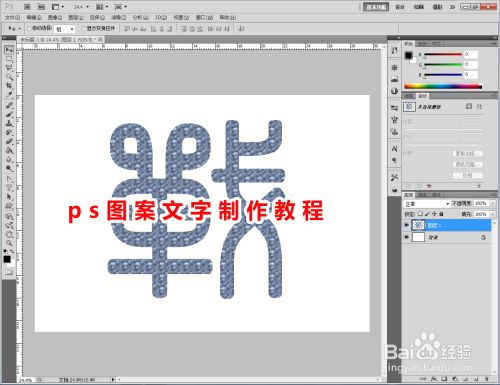This screenshot has width=500, height=385.
Task: Open the Screen Mode dropdown
Action: (121, 7)
